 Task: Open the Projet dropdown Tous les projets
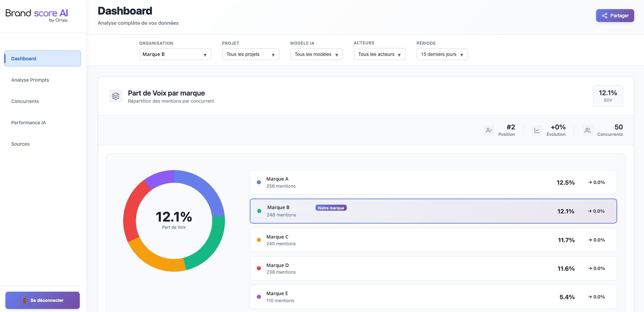click(251, 54)
